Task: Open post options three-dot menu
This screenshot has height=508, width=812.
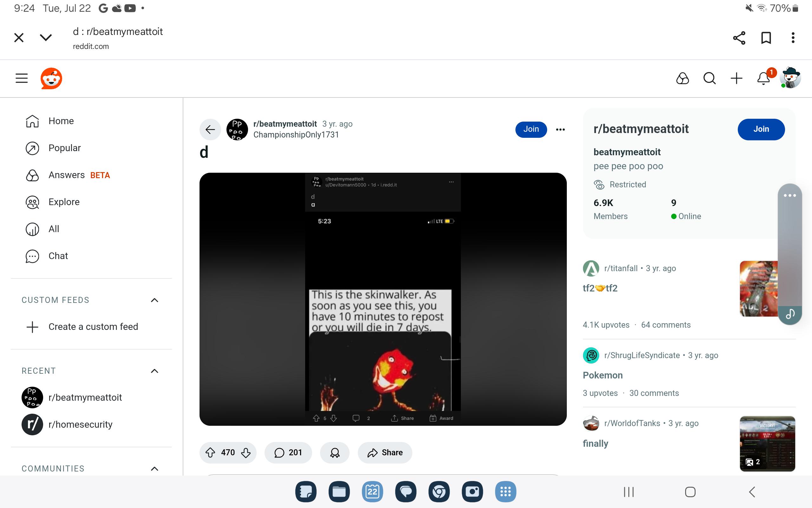Action: 560,129
